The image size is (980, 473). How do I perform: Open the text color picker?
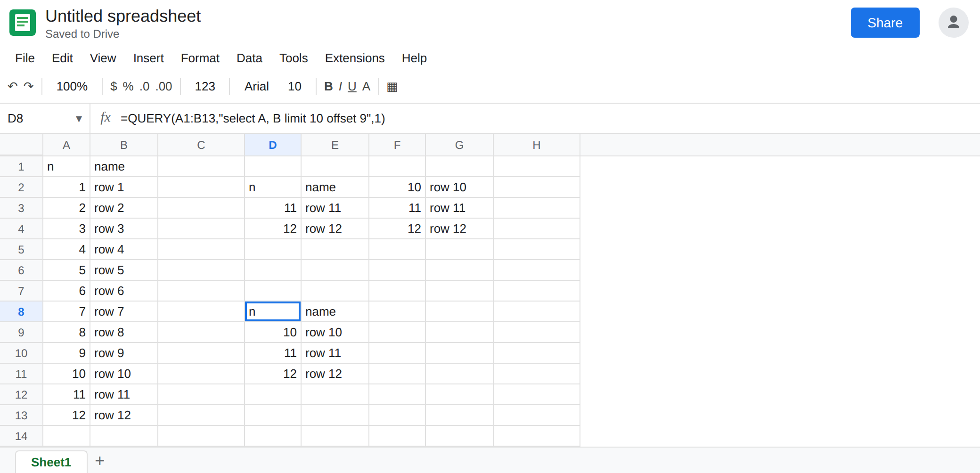(x=366, y=86)
